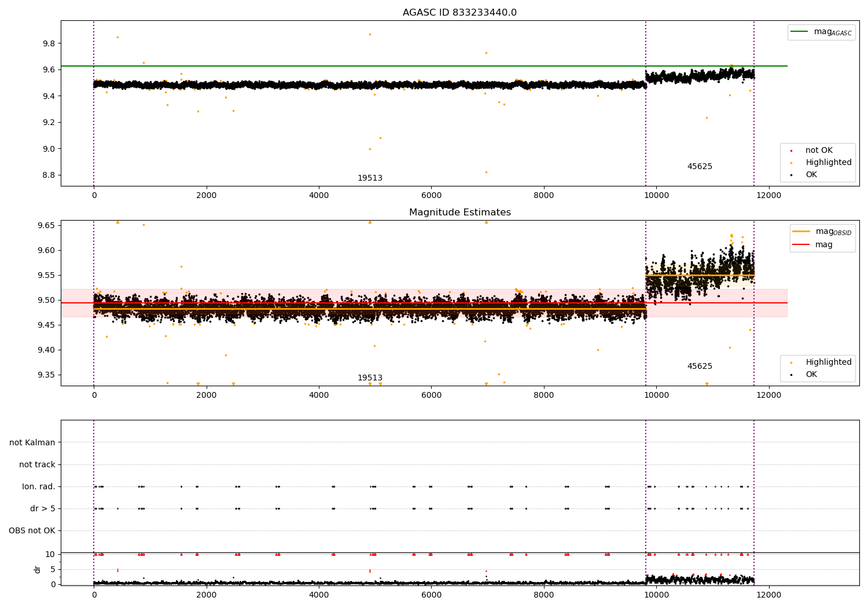Click the 6000 x-tick under the AGASC ID plot
The width and height of the screenshot is (868, 608).
(x=431, y=196)
